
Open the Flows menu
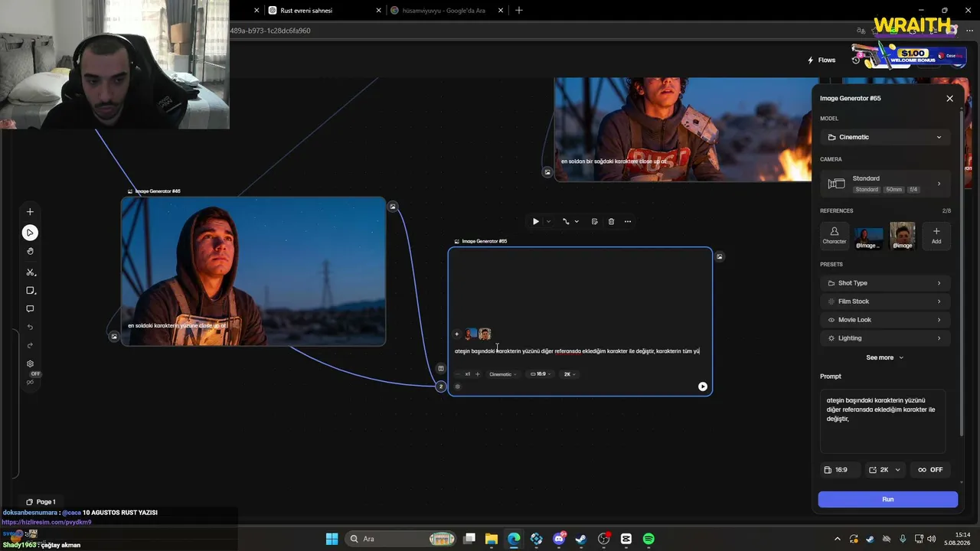[x=822, y=60]
